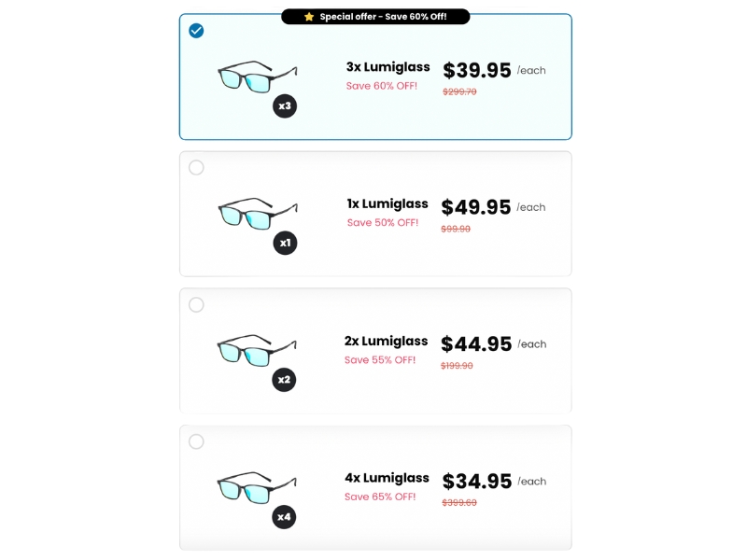Screen dimensions: 747x560
Task: Click the $49.95 each price
Action: [x=493, y=207]
